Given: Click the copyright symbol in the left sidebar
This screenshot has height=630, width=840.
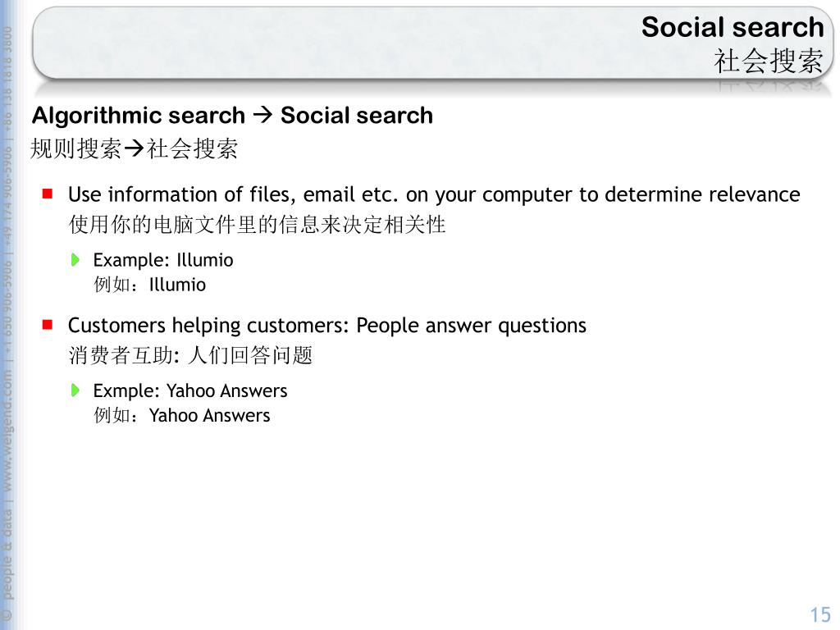Looking at the screenshot, I should click(7, 614).
